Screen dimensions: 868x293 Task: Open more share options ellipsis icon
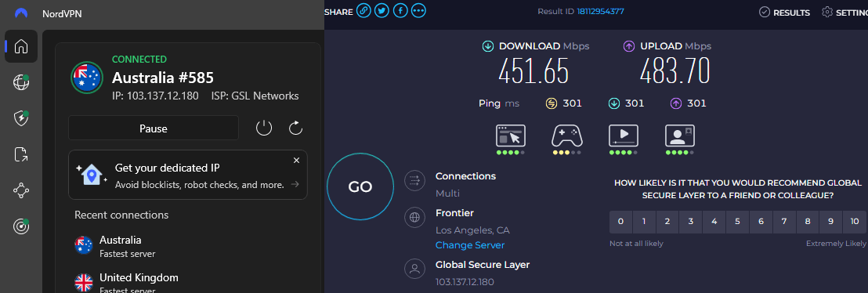418,10
